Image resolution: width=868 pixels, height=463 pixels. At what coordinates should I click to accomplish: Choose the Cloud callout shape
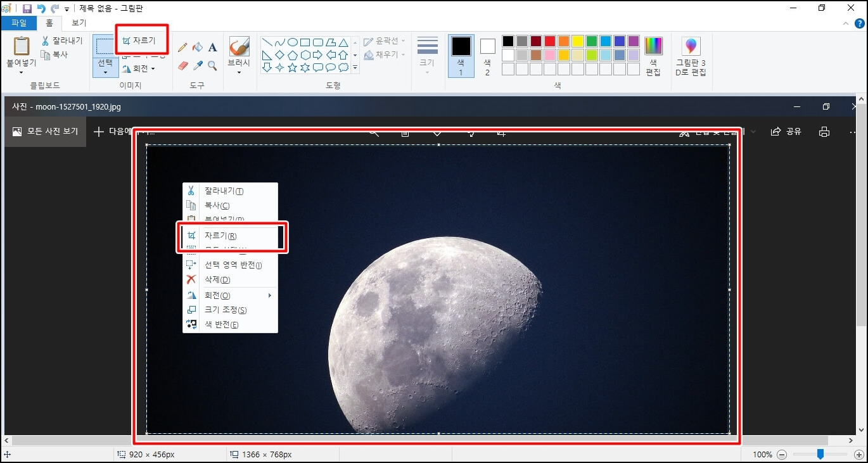(x=343, y=67)
